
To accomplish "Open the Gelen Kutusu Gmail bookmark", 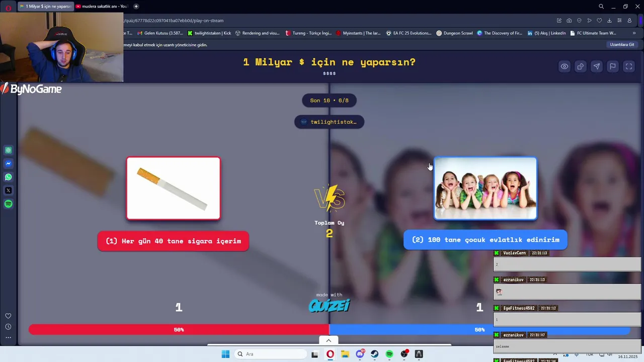I will tap(159, 33).
